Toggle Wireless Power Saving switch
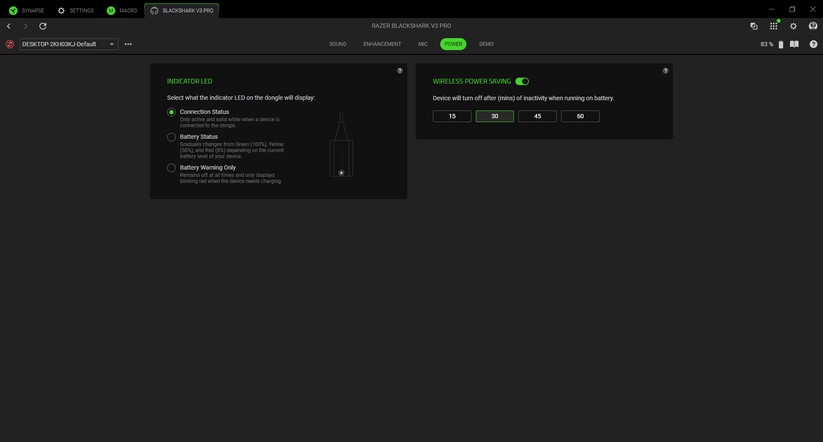Viewport: 823px width, 442px height. 522,81
